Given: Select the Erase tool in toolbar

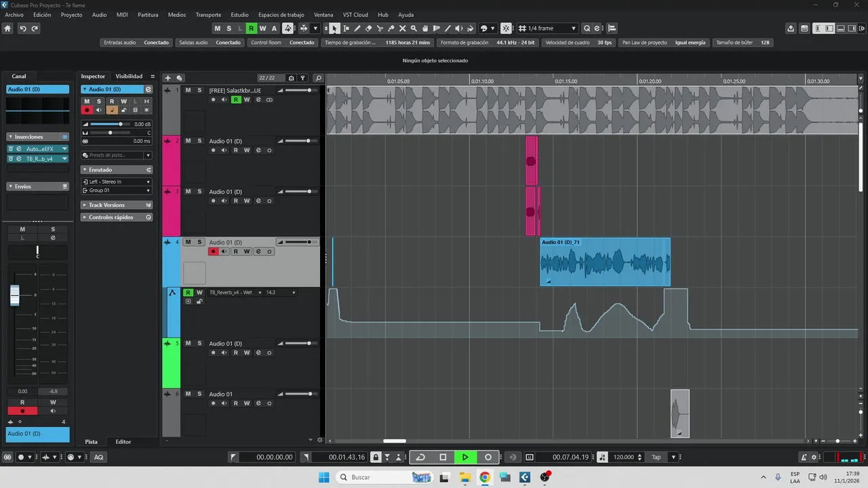Looking at the screenshot, I should tap(368, 28).
